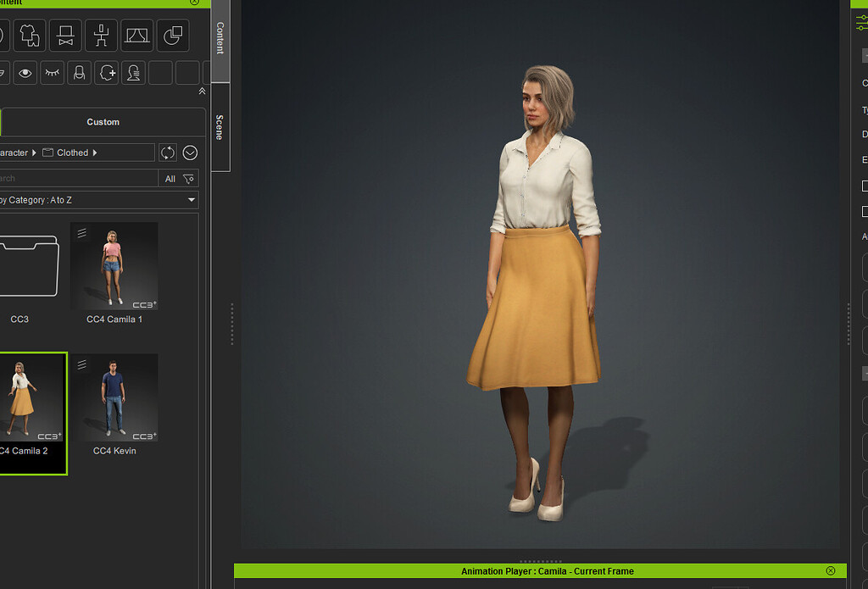Toggle the search filter funnel
Viewport: 868px width, 589px height.
188,179
